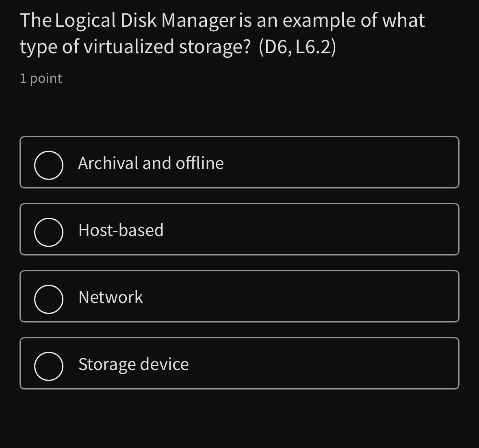
Task: Click the 1 point label
Action: (41, 78)
